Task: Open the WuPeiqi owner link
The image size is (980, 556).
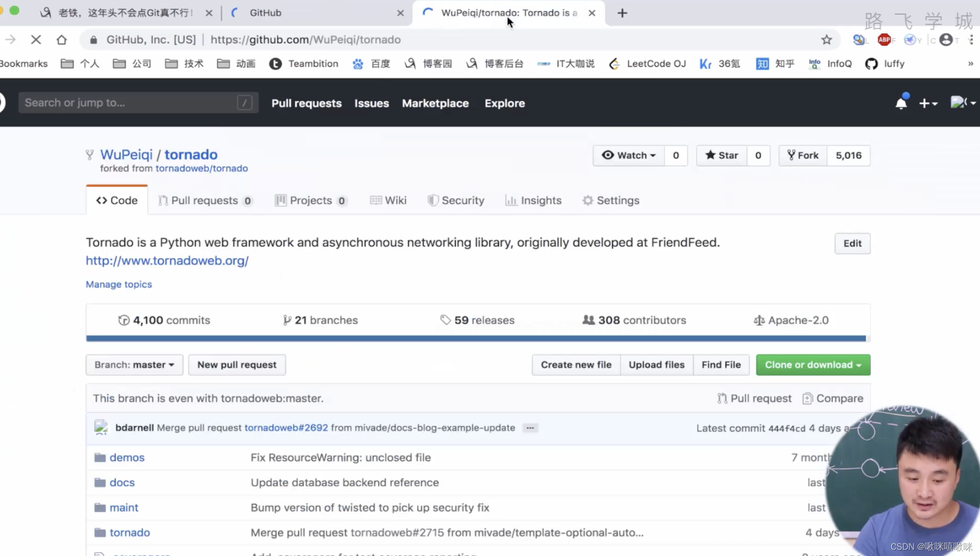Action: (x=126, y=154)
